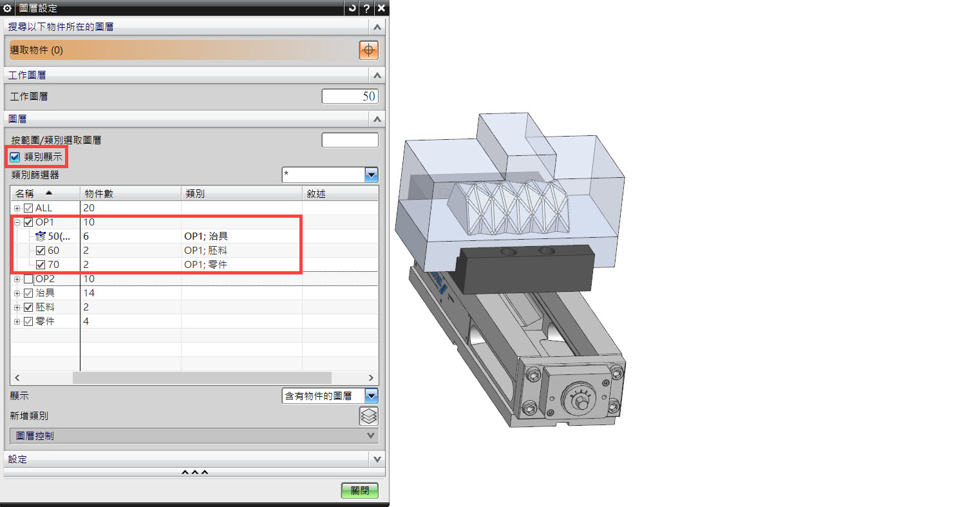Collapse the OP1 tree node
This screenshot has width=980, height=507.
click(x=17, y=222)
